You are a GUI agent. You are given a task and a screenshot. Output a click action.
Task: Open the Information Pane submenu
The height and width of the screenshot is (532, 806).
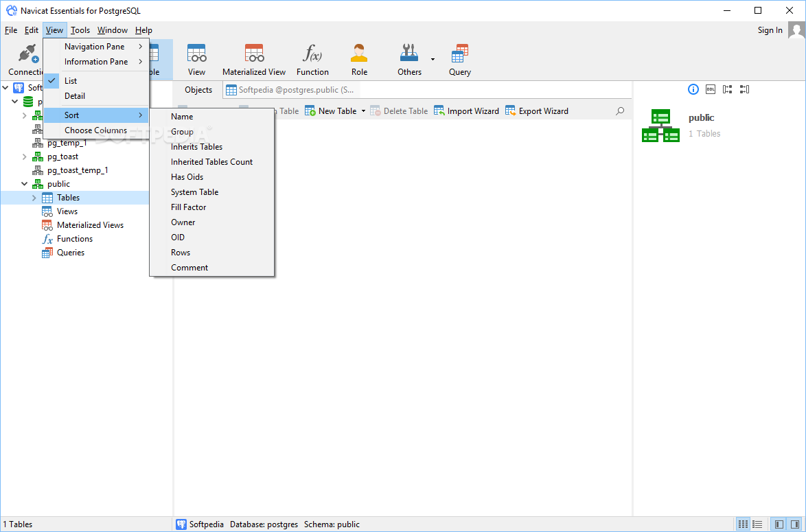(96, 62)
